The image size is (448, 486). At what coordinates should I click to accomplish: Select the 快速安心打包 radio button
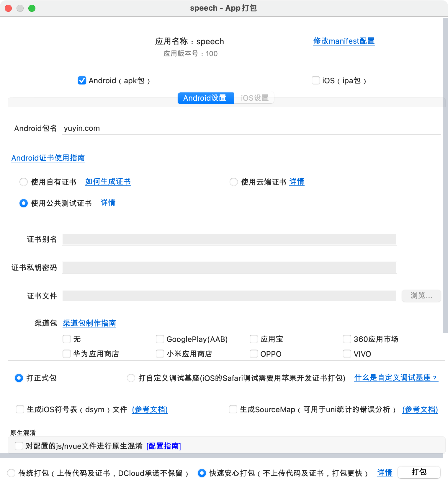click(202, 473)
